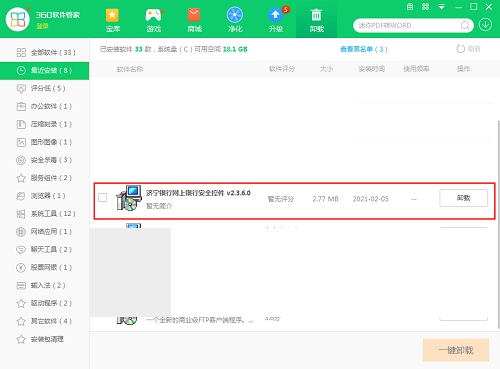Open the 查看黑名单 (3) link

tap(364, 49)
